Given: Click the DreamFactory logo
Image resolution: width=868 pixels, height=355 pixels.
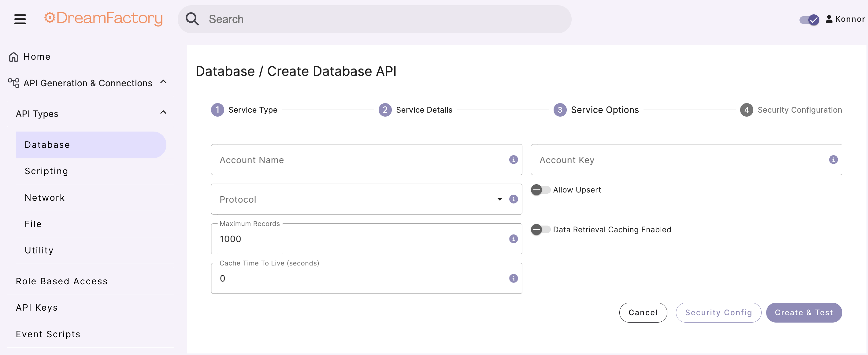Looking at the screenshot, I should click(x=103, y=18).
